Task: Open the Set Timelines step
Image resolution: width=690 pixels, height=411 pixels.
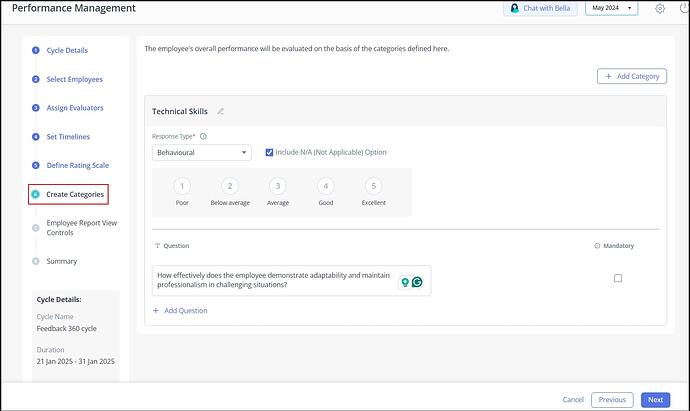Action: click(x=68, y=136)
